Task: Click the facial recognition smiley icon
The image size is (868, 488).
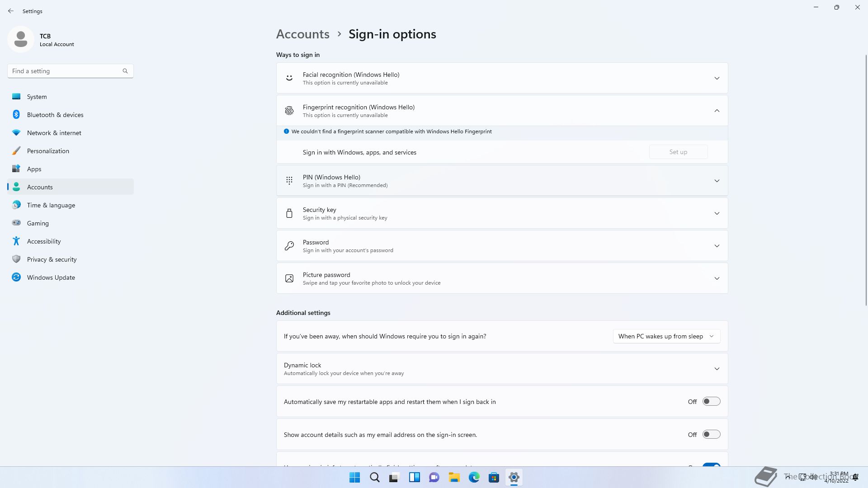Action: click(x=289, y=78)
